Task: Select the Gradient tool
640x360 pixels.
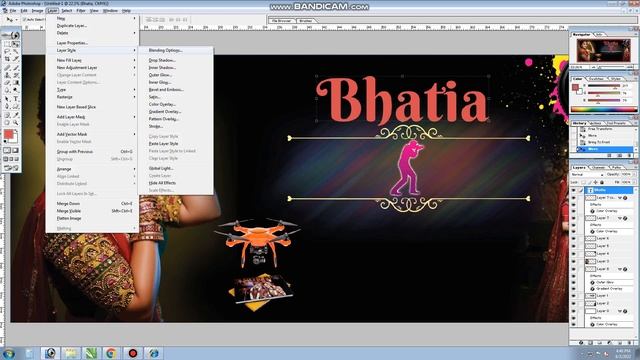Action: point(16,82)
